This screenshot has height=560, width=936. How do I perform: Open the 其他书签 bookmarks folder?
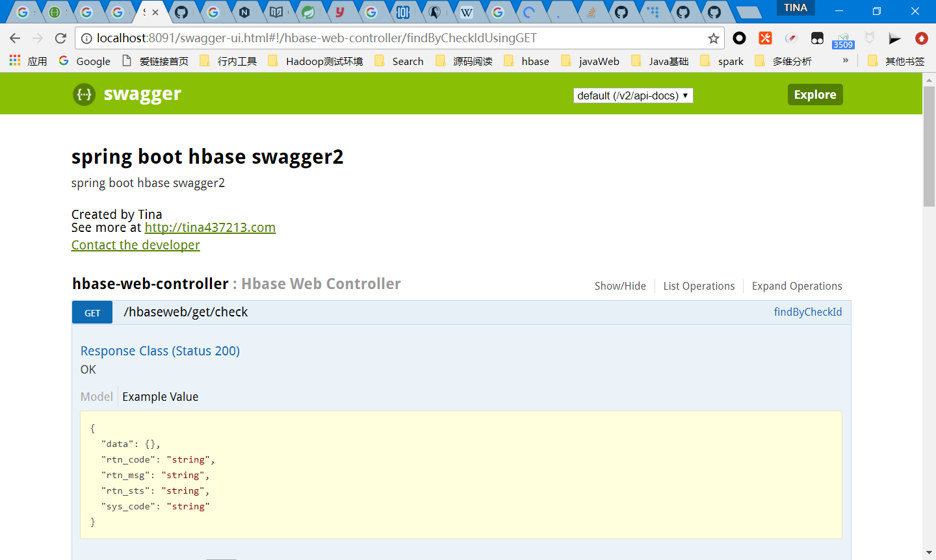896,61
